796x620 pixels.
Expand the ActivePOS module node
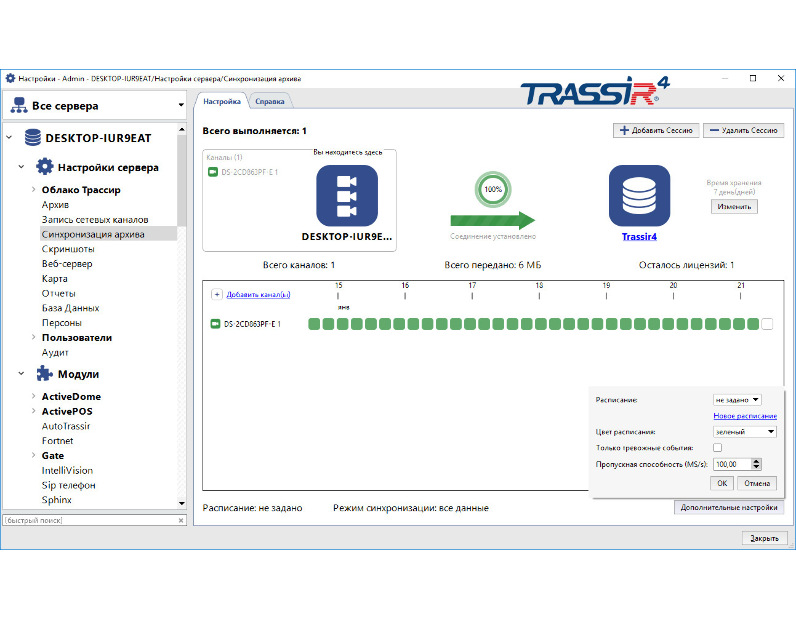tap(34, 411)
